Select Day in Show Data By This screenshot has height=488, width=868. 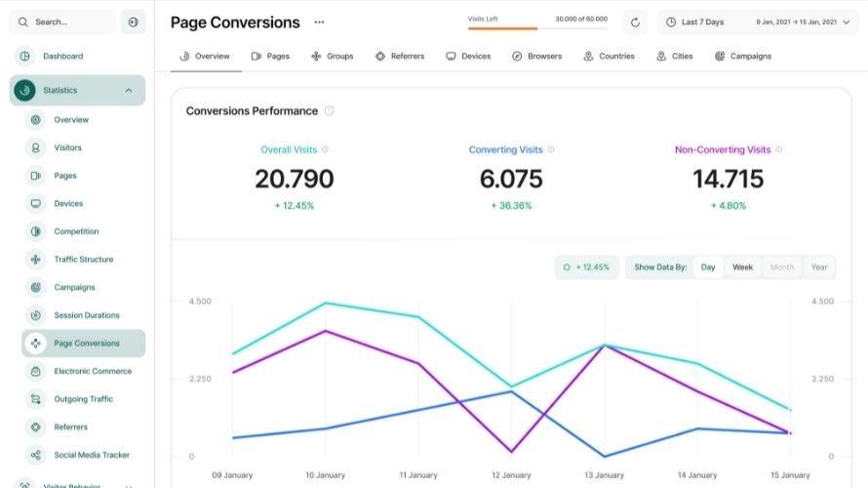[708, 267]
